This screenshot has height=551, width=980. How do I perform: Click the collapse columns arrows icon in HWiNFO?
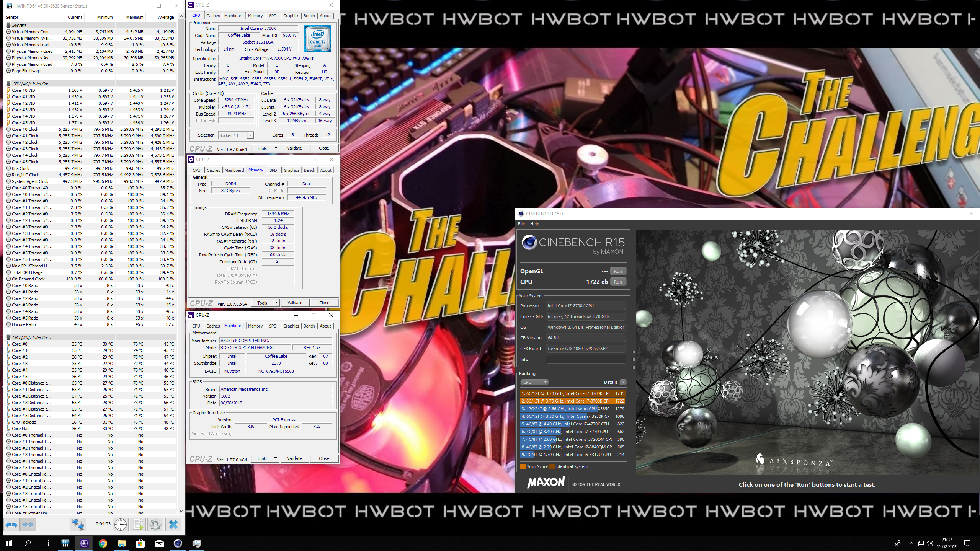pyautogui.click(x=28, y=524)
